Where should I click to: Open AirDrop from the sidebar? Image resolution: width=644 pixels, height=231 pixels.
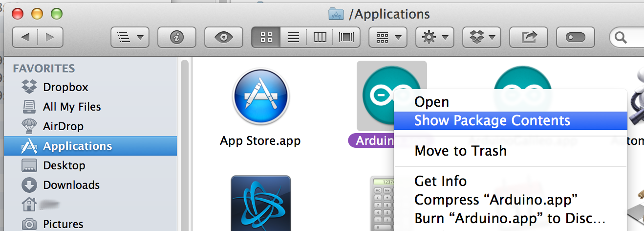click(90, 126)
